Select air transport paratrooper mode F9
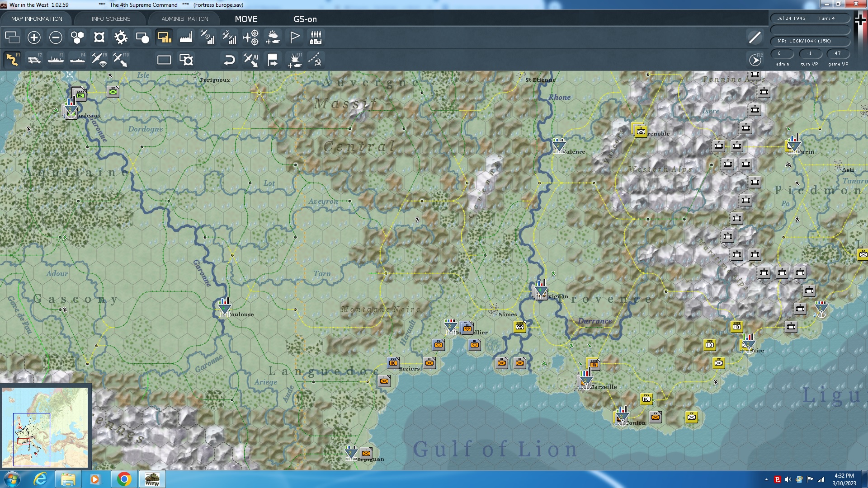 pyautogui.click(x=99, y=60)
